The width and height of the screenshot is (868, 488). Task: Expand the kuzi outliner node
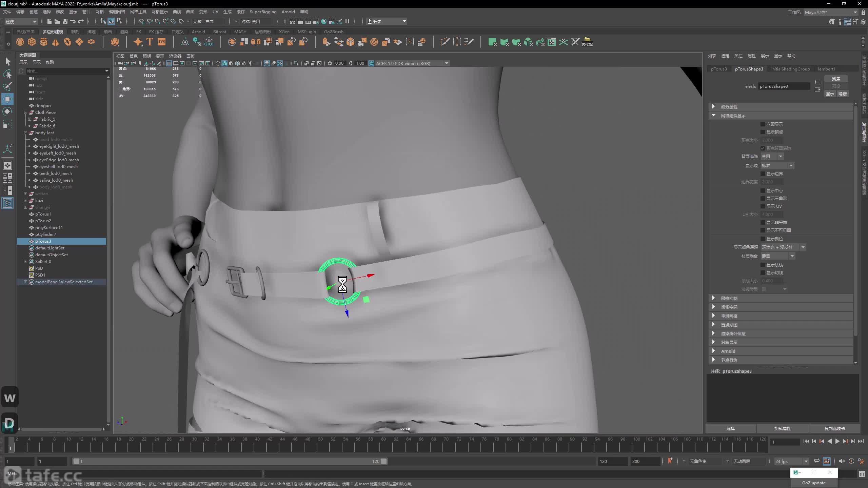tap(25, 201)
